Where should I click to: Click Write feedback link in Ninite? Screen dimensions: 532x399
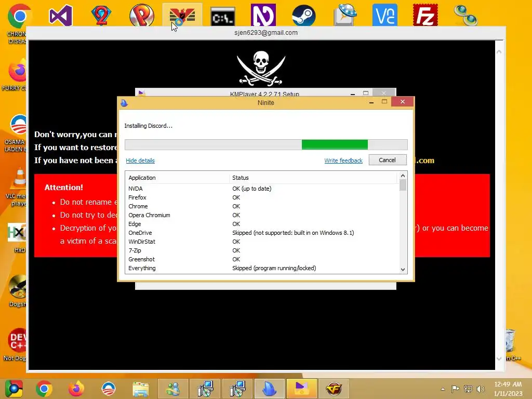point(343,161)
